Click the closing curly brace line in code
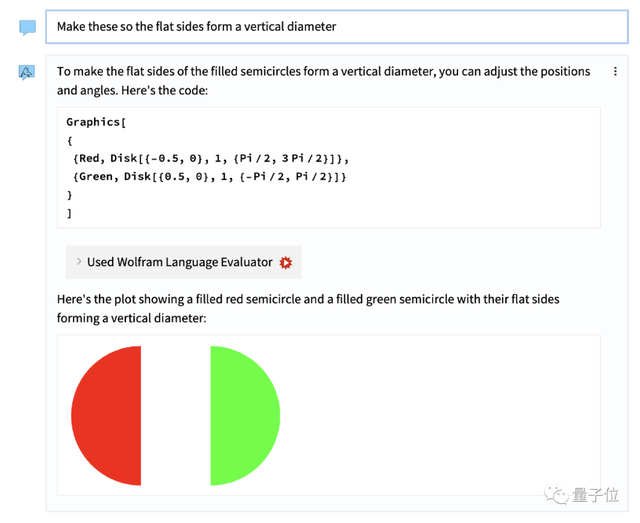 pyautogui.click(x=70, y=195)
